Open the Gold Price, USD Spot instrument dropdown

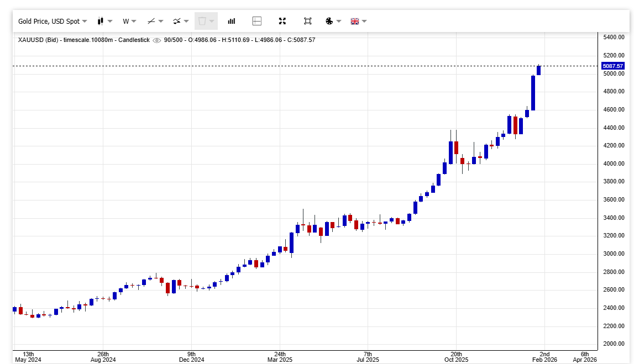tap(52, 22)
